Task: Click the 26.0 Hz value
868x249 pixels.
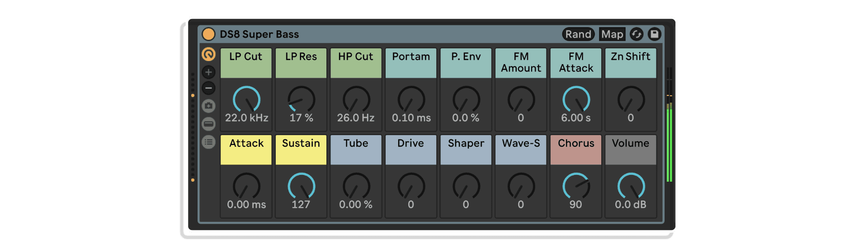Action: (x=356, y=118)
